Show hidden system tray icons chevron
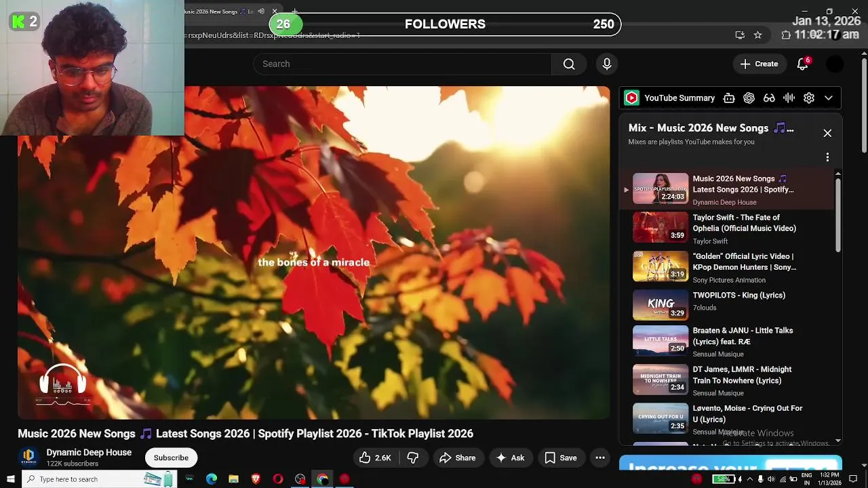 point(749,479)
